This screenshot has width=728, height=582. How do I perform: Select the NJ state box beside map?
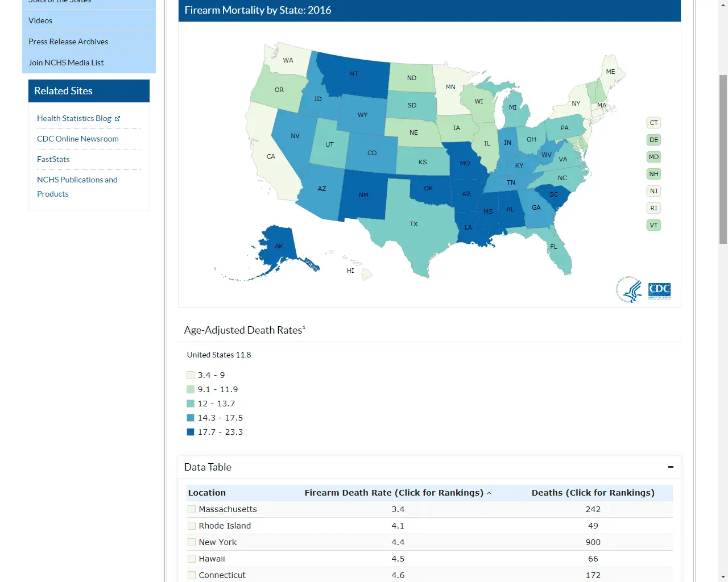click(x=653, y=191)
